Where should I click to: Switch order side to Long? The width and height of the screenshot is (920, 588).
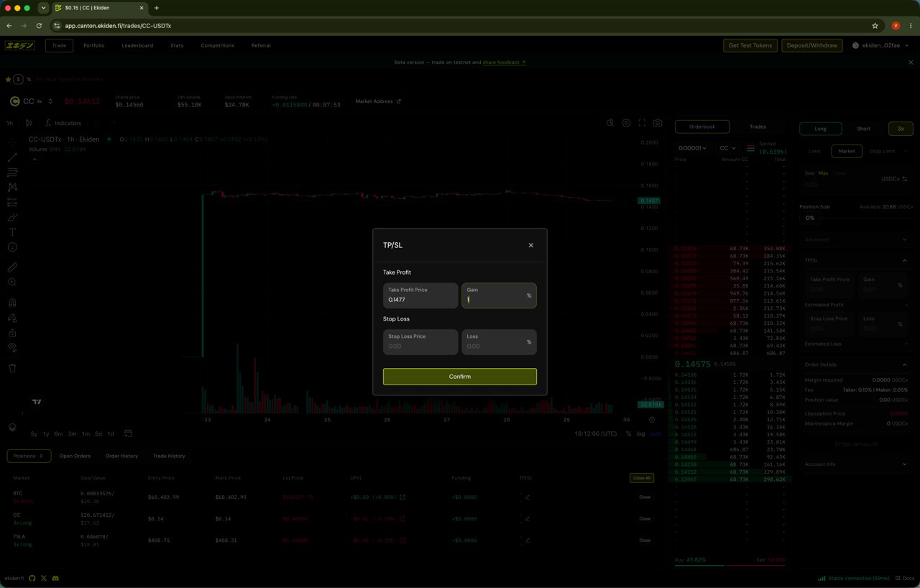(820, 129)
